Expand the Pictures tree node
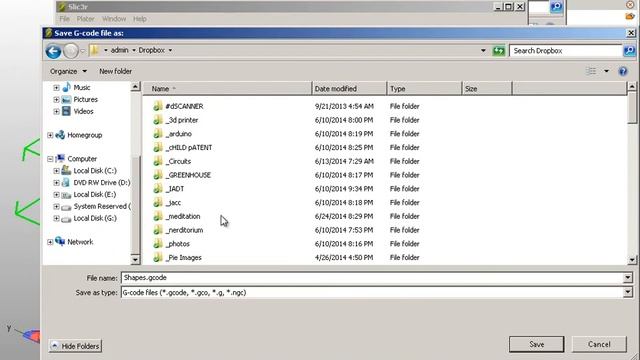 [56, 99]
